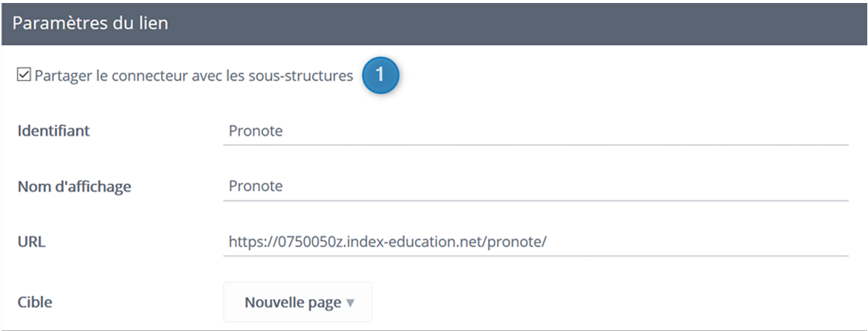868x331 pixels.
Task: Place cursor on Pronote text in Identifiant
Action: click(256, 131)
